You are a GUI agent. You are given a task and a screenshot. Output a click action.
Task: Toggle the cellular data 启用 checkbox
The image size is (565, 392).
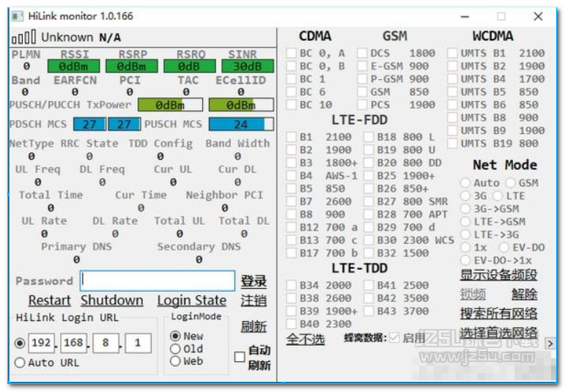[x=394, y=338]
